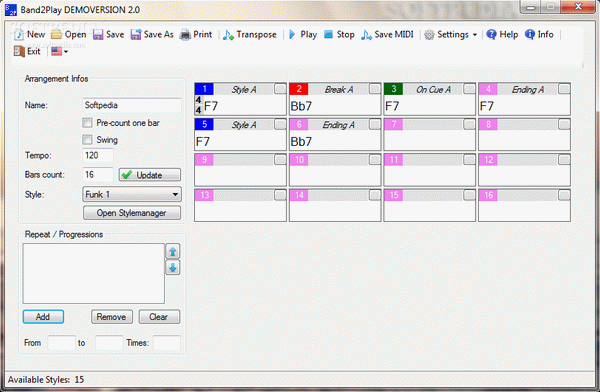Choose the Save As icon
Image resolution: width=600 pixels, height=392 pixels.
136,34
